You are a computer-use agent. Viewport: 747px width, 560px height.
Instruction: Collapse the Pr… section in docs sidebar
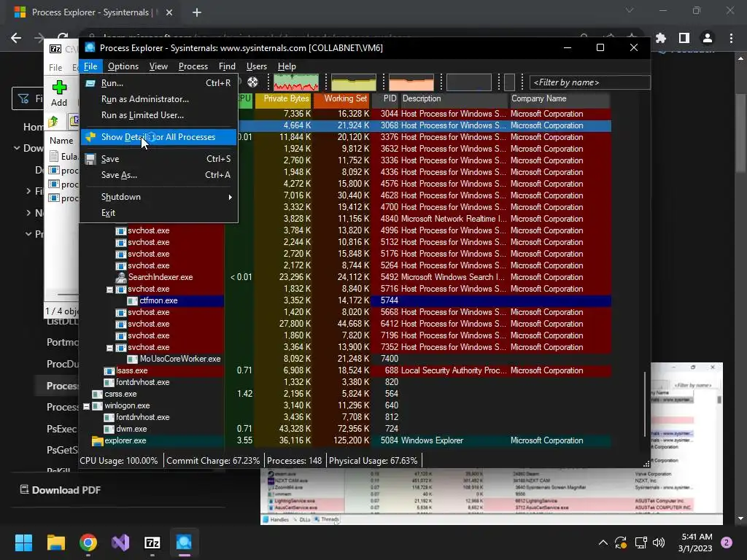[x=28, y=234]
